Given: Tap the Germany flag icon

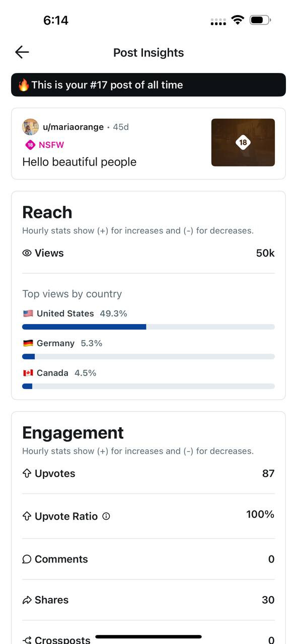Looking at the screenshot, I should [28, 343].
